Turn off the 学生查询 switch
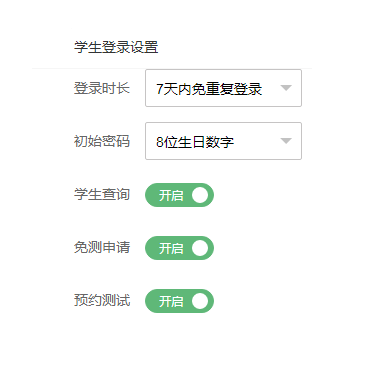The image size is (366, 366). tap(179, 195)
